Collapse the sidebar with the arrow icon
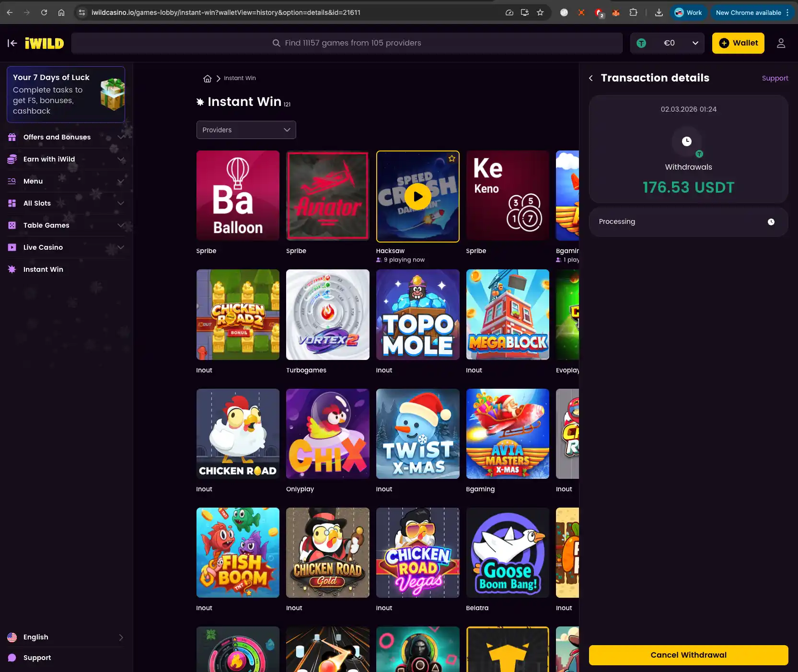798x672 pixels. (x=12, y=43)
